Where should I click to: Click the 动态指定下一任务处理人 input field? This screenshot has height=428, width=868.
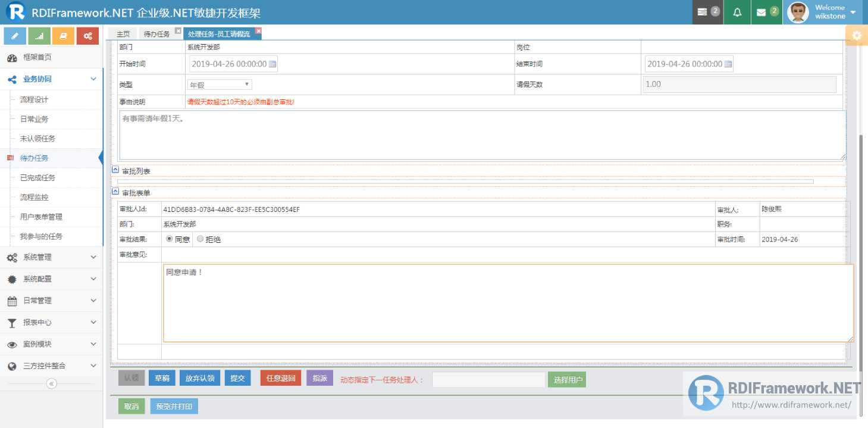[x=488, y=380]
